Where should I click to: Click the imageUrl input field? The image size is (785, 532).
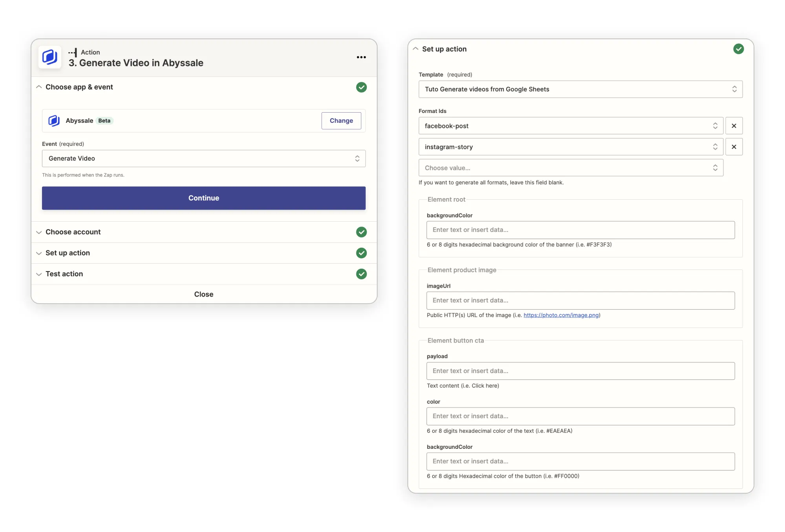pyautogui.click(x=581, y=301)
